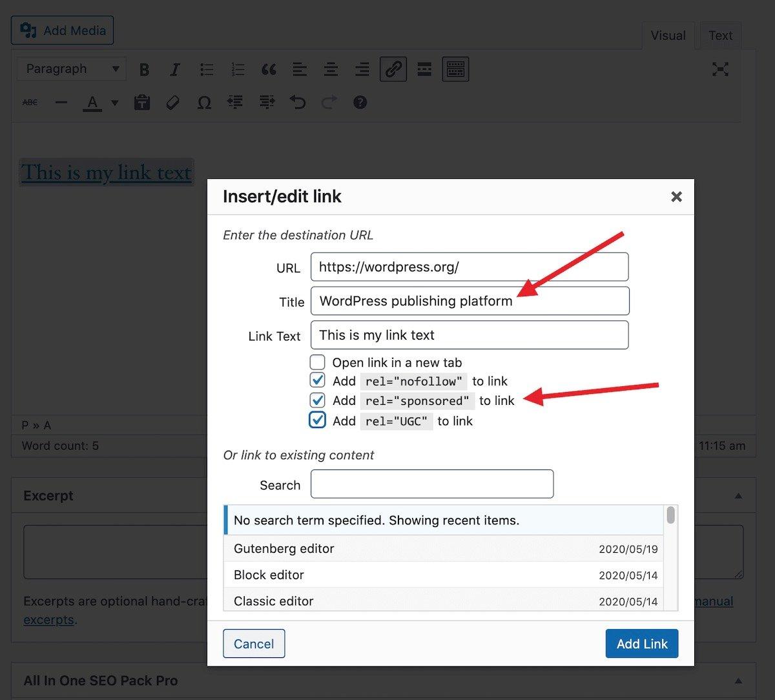Insert a bulleted list
Image resolution: width=775 pixels, height=700 pixels.
point(207,69)
